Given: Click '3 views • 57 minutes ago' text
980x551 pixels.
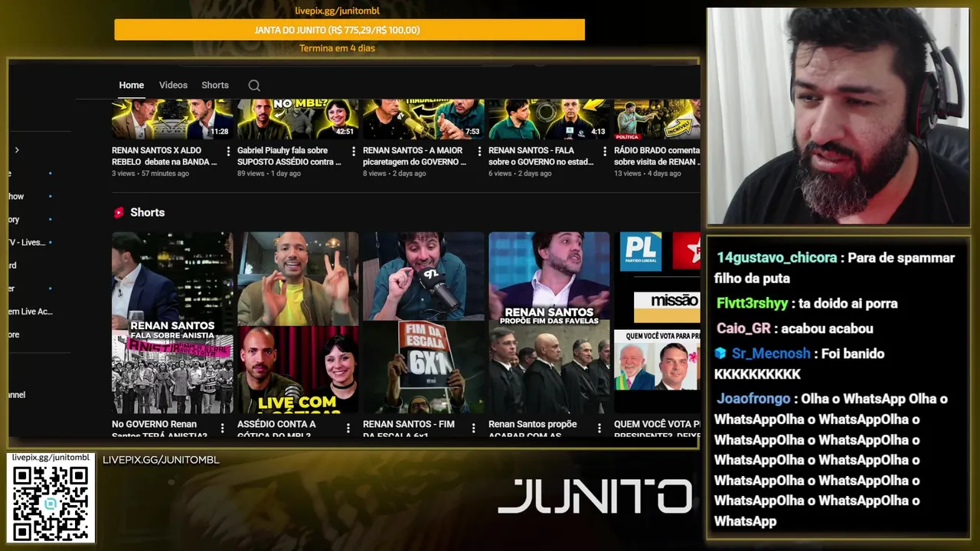Looking at the screenshot, I should (150, 174).
